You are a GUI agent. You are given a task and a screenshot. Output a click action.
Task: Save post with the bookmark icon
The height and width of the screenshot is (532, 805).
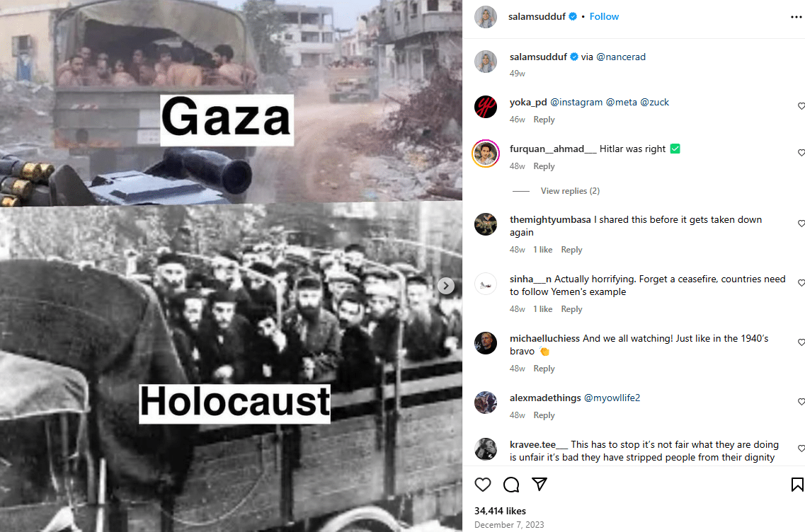[x=797, y=485]
